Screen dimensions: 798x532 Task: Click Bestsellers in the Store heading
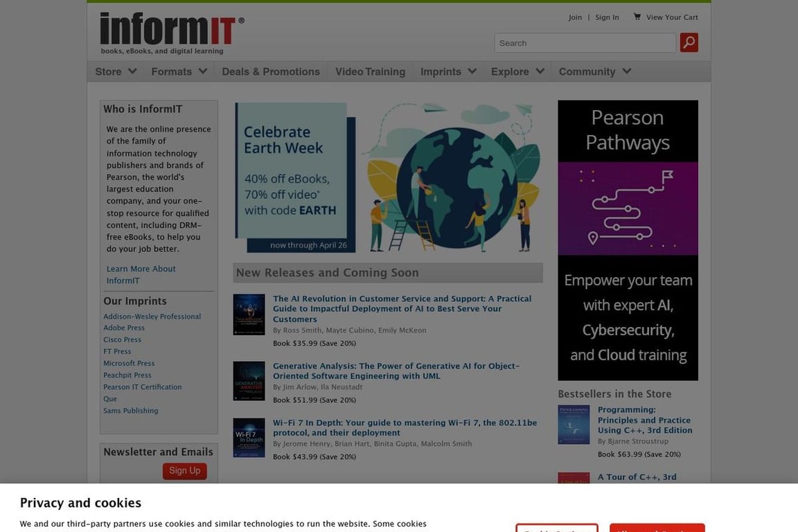point(614,393)
